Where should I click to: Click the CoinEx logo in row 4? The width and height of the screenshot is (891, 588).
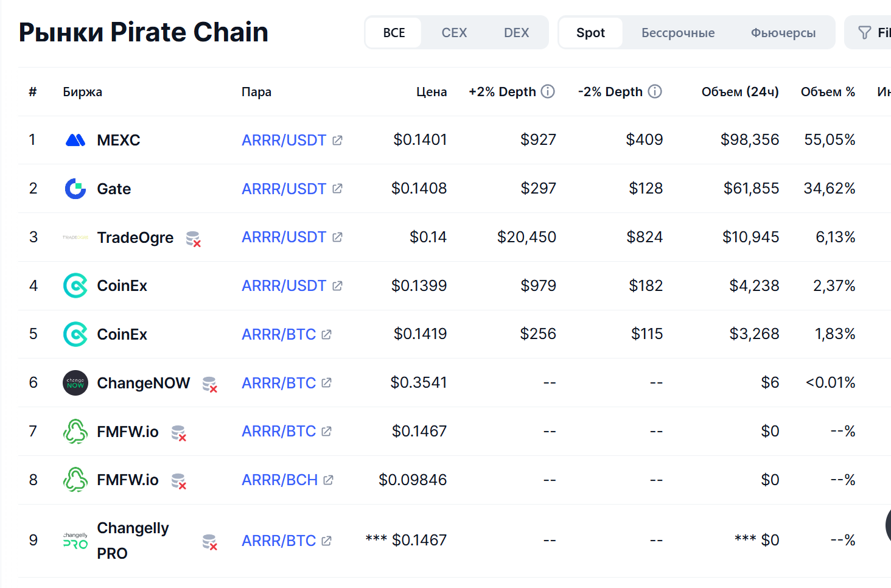(74, 285)
